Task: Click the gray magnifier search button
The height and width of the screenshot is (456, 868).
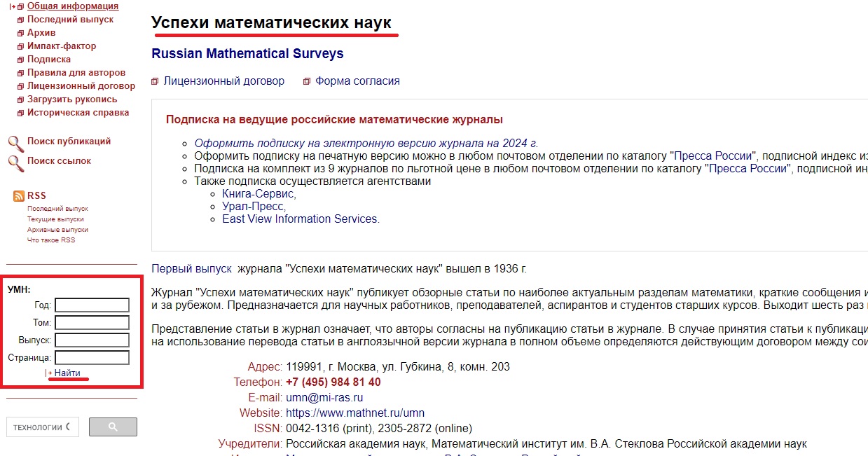Action: pyautogui.click(x=113, y=427)
